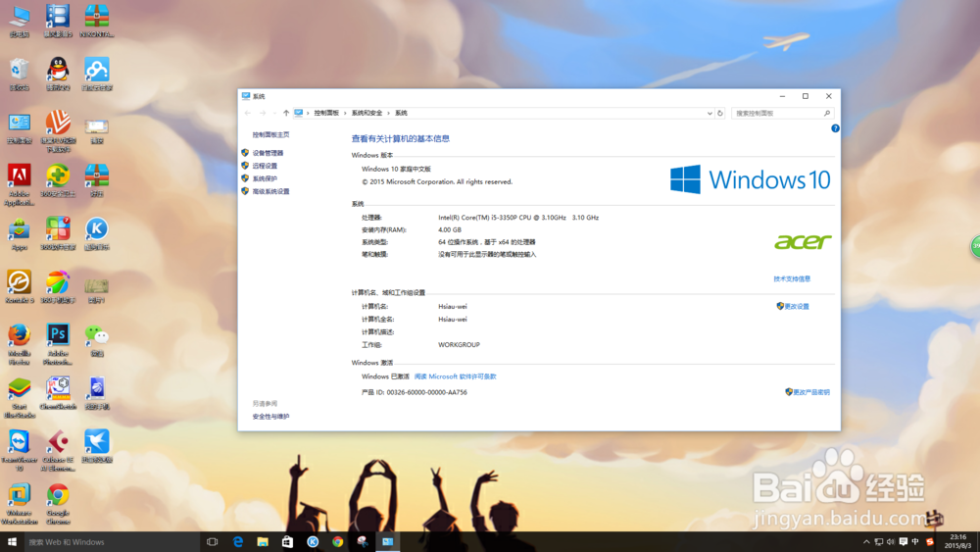Screen dimensions: 980x552
Task: Open Kontakt 5 desktop shortcut
Action: click(20, 286)
